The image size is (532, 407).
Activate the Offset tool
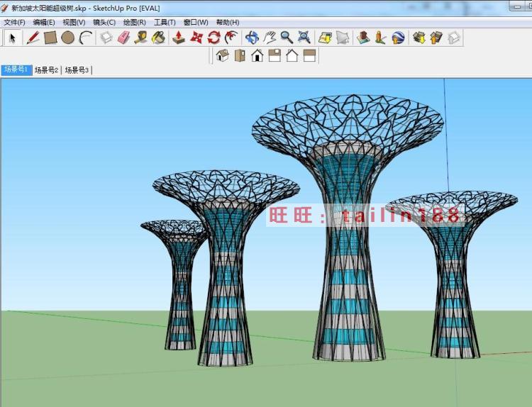tap(231, 38)
